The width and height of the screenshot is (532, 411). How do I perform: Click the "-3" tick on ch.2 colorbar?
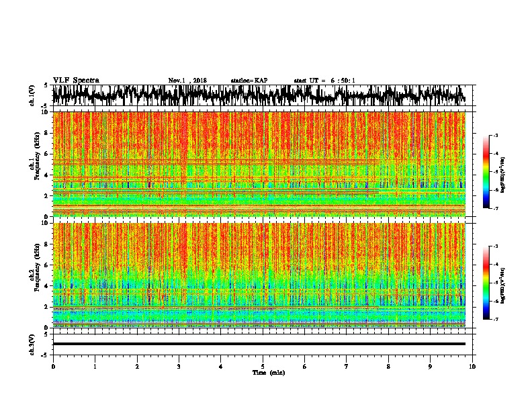pos(495,246)
